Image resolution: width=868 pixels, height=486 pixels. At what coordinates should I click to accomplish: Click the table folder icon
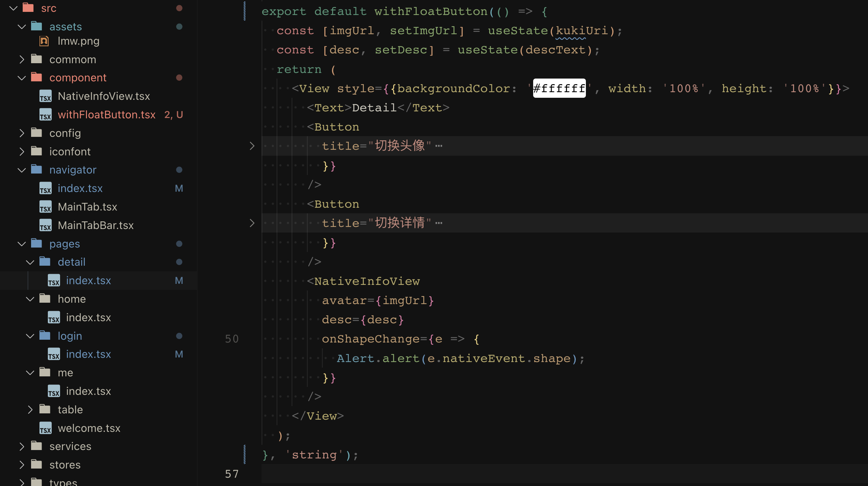point(45,409)
